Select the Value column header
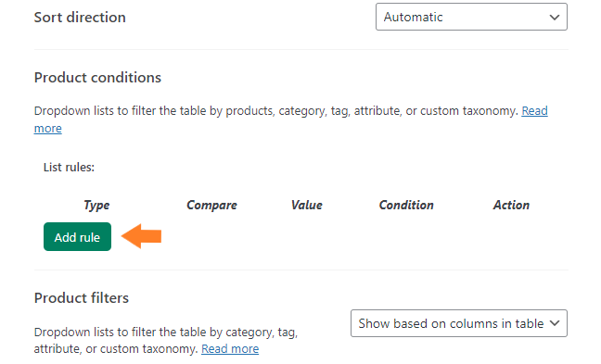 (x=306, y=206)
